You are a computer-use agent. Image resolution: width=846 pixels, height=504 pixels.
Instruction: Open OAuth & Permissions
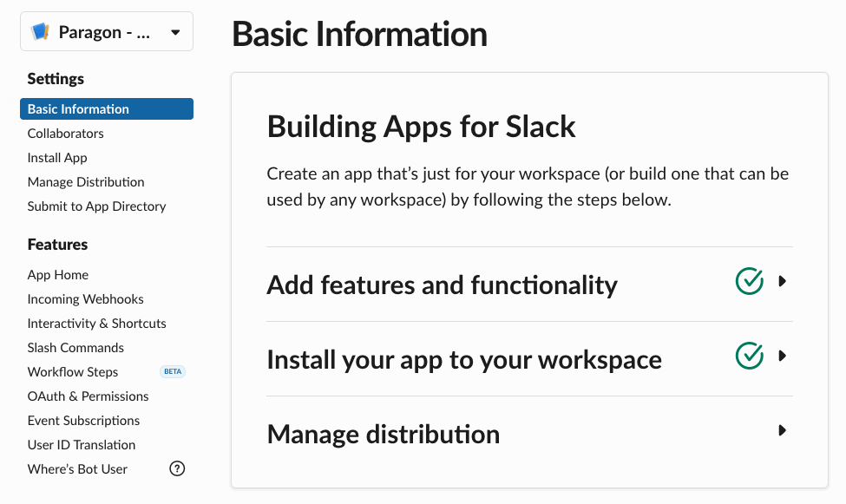(x=88, y=396)
